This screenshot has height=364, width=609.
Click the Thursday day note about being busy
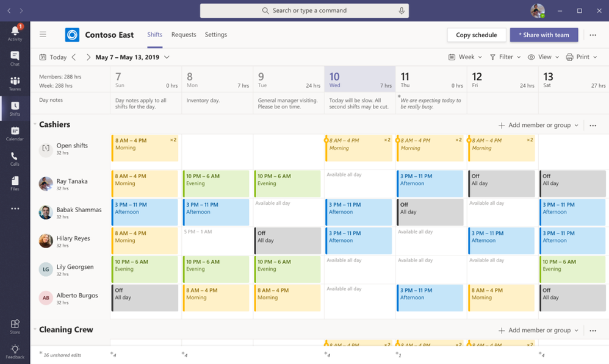pyautogui.click(x=431, y=103)
